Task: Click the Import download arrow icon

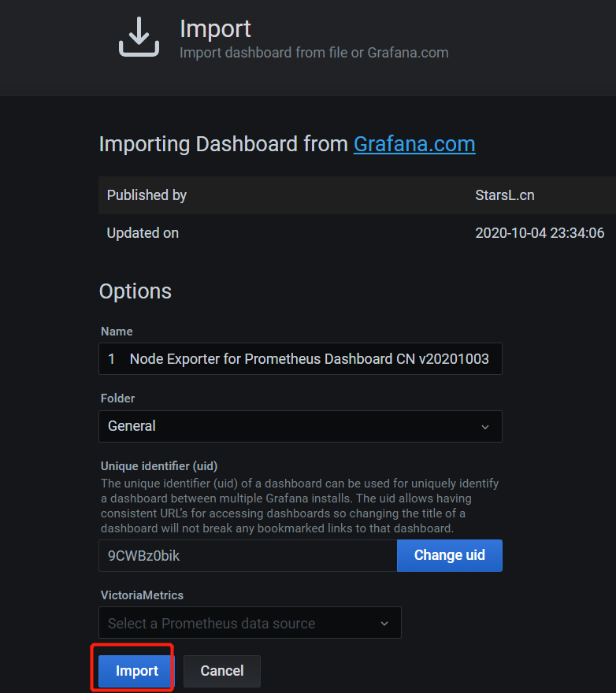Action: pyautogui.click(x=139, y=37)
